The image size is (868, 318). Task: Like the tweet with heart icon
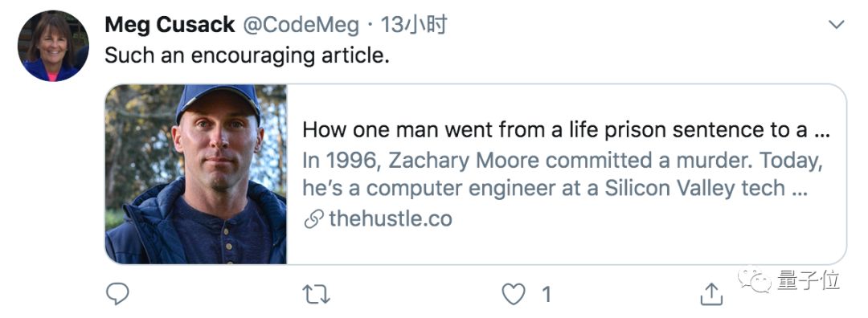pos(513,294)
